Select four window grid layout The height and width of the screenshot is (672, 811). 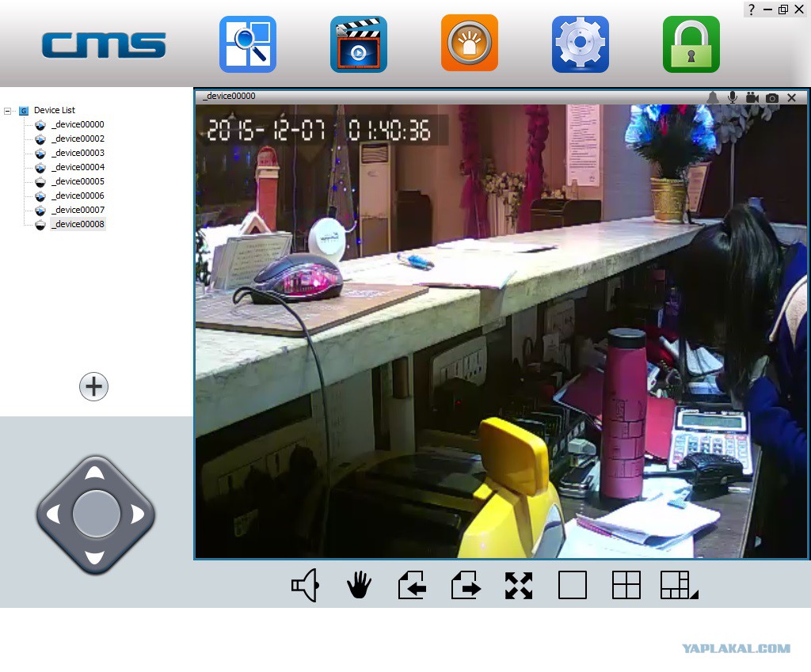(626, 585)
